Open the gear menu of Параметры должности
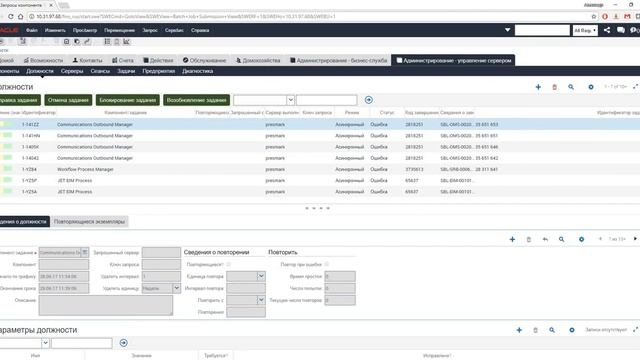This screenshot has height=360, width=640. [x=572, y=330]
